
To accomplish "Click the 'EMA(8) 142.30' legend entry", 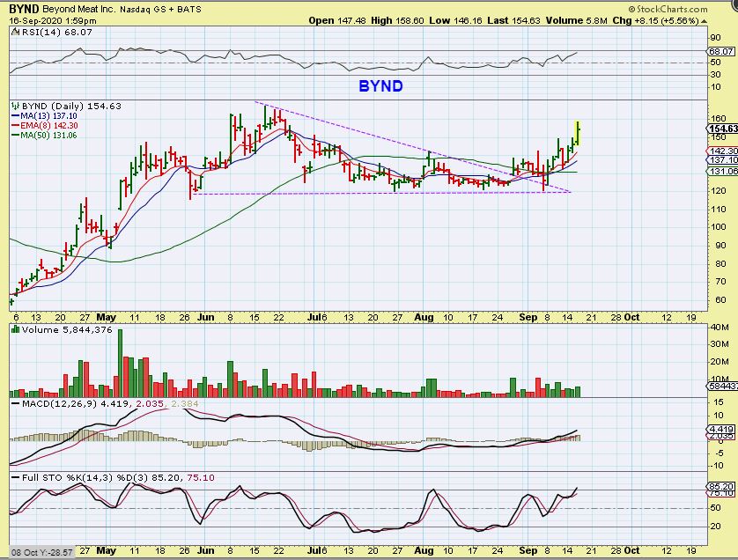I will pos(49,126).
